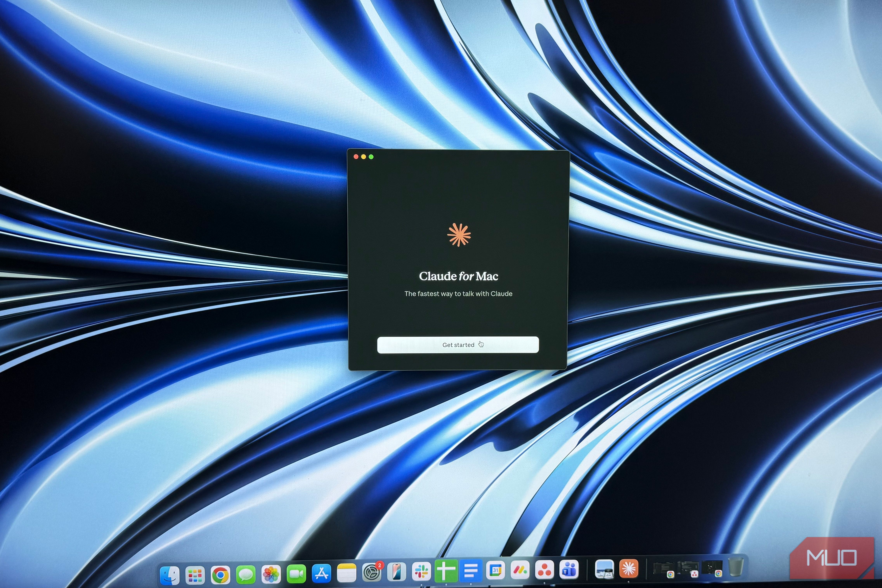The width and height of the screenshot is (882, 588).
Task: Open Google Calendar from the dock
Action: coord(495,570)
